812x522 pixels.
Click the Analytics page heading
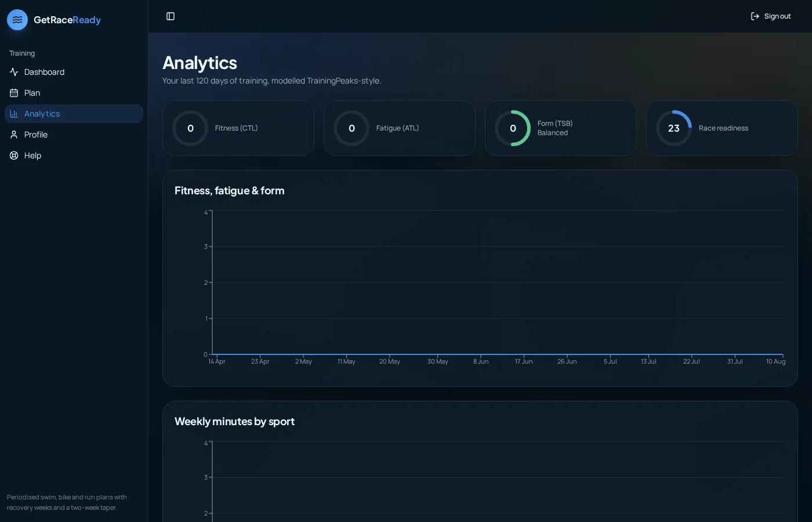[200, 63]
